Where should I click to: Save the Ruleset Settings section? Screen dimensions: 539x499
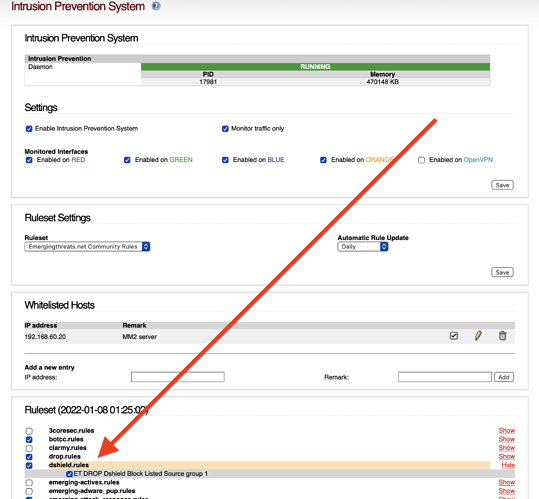coord(502,273)
